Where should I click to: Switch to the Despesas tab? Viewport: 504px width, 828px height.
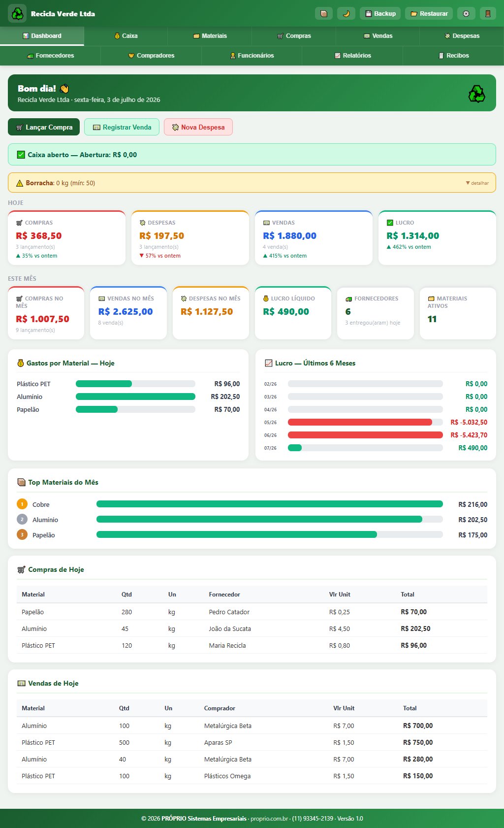462,36
